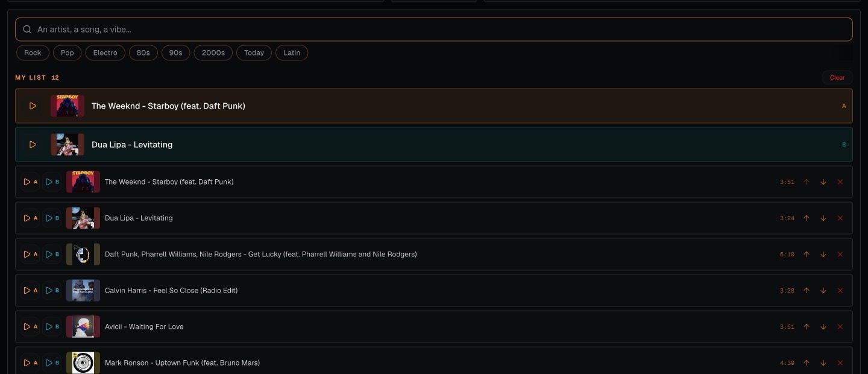Image resolution: width=868 pixels, height=374 pixels.
Task: Click Calvin Harris album artwork
Action: [83, 291]
